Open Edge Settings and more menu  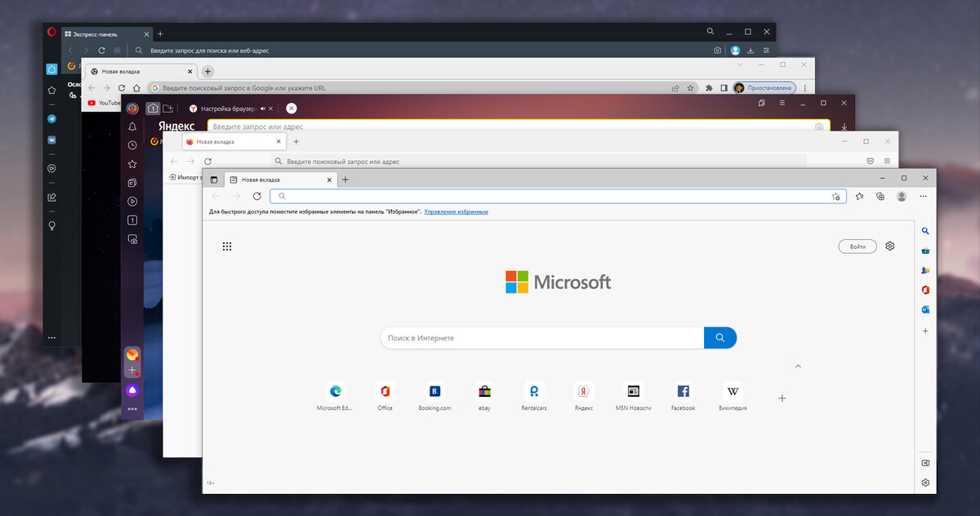tap(924, 196)
